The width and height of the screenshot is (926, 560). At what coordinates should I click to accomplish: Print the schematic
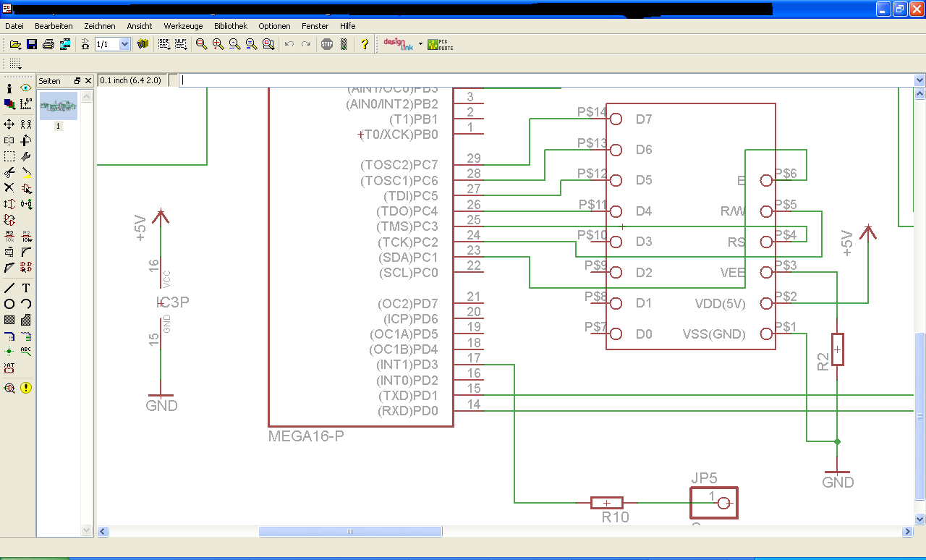(x=48, y=44)
